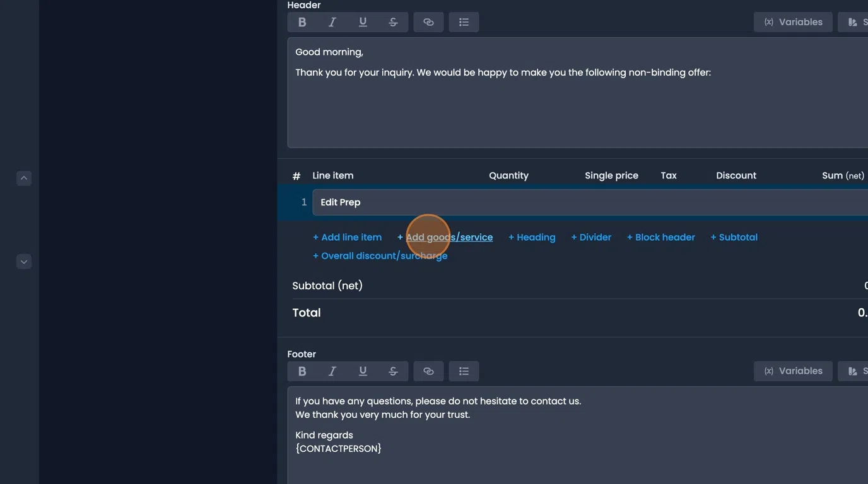
Task: Apply italic formatting in the Header editor
Action: point(332,21)
